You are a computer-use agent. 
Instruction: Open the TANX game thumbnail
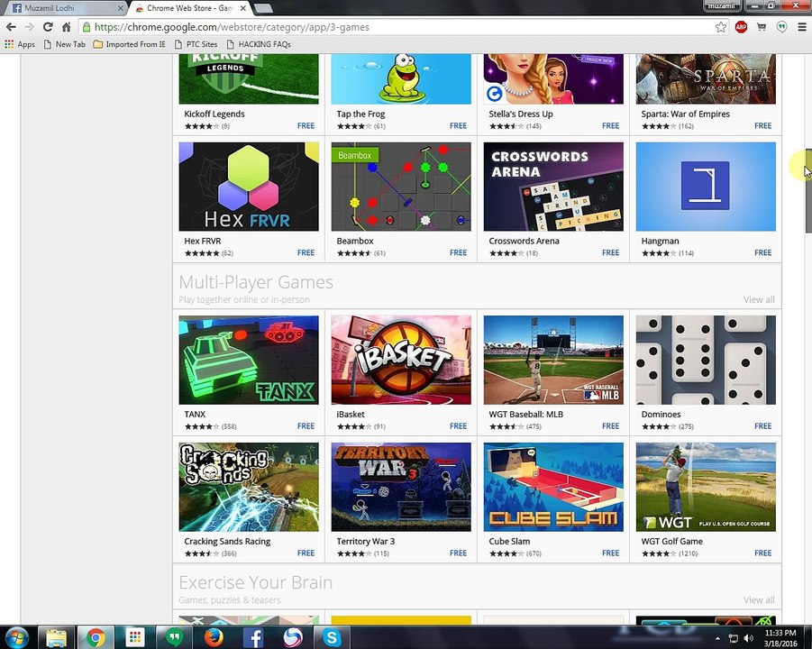click(249, 360)
